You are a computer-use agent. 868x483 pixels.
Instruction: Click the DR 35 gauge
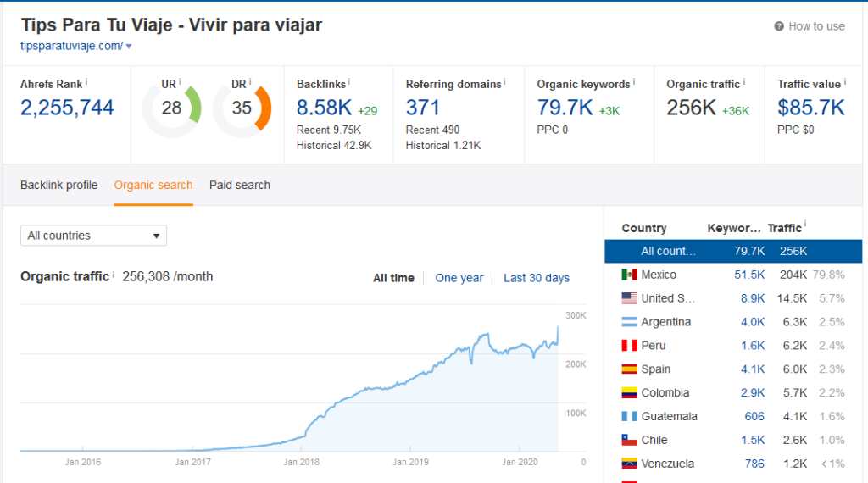242,108
